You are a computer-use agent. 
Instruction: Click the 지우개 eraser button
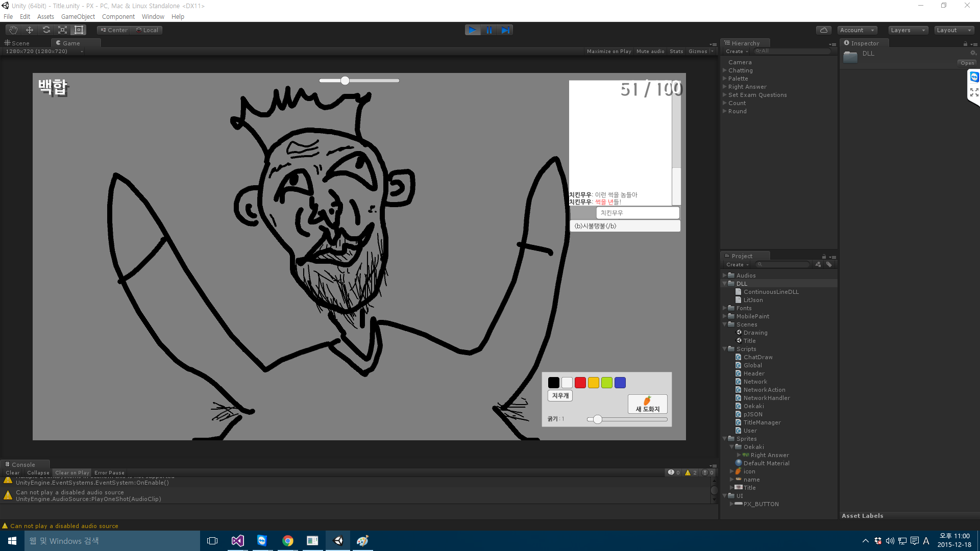point(560,395)
